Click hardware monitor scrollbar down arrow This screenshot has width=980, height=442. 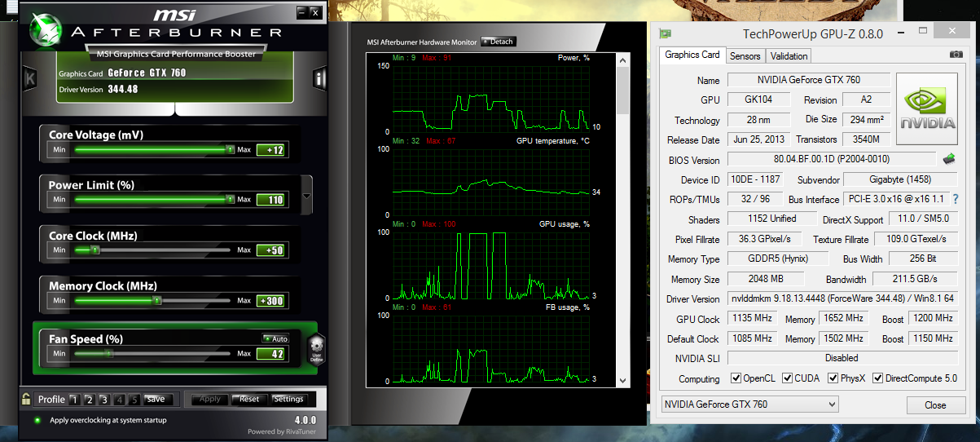[622, 380]
